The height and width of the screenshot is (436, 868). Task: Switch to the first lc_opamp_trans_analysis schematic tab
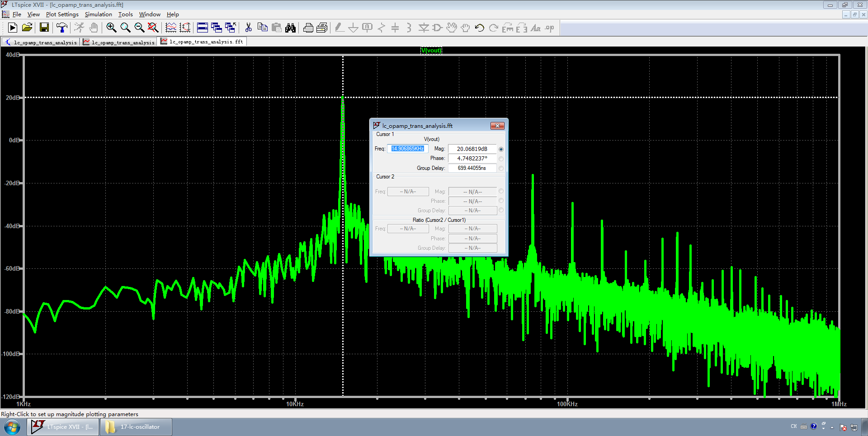coord(41,42)
